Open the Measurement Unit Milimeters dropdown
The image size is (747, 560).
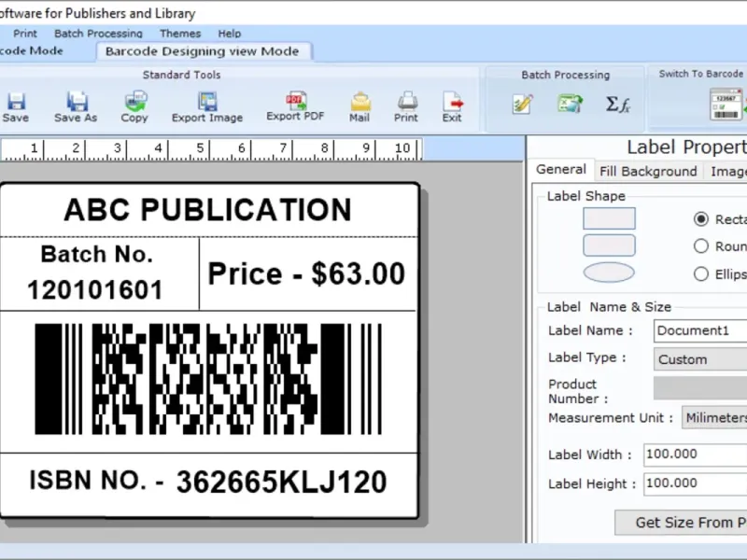714,417
